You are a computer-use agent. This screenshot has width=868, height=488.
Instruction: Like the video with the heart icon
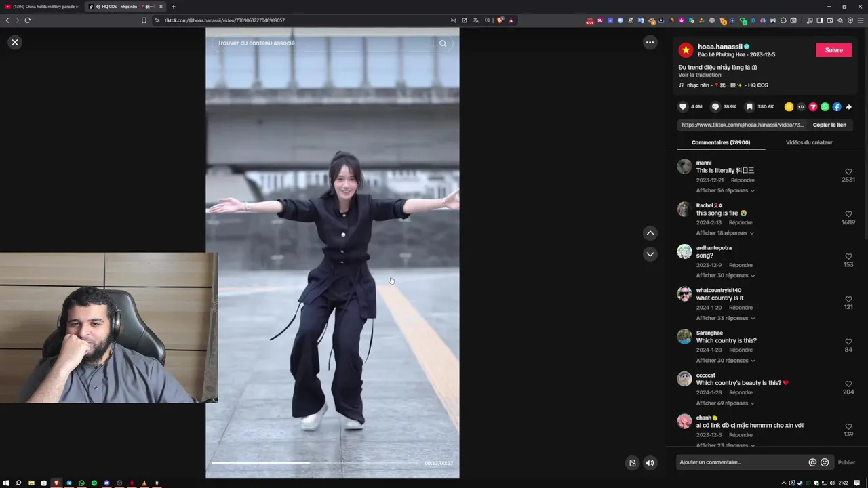pos(683,106)
